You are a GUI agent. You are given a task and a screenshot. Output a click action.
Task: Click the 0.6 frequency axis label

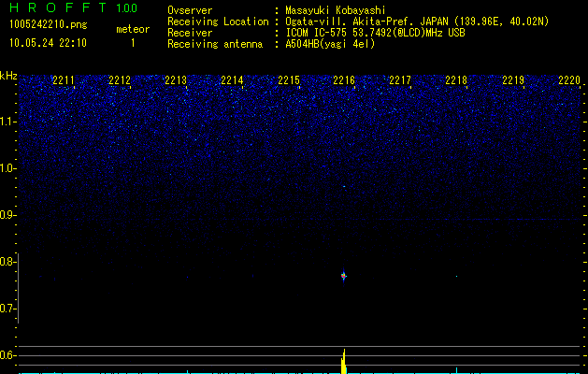(8, 355)
